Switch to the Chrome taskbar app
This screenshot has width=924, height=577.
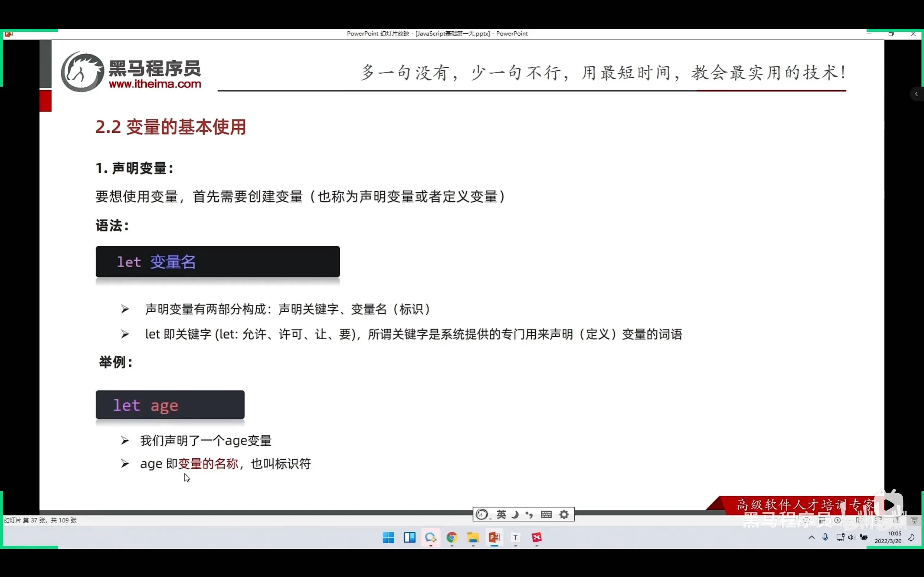click(452, 537)
